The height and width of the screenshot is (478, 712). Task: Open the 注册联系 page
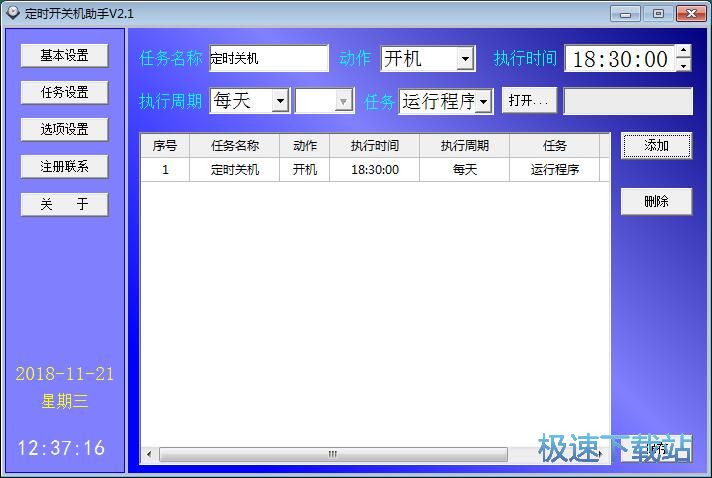point(64,167)
